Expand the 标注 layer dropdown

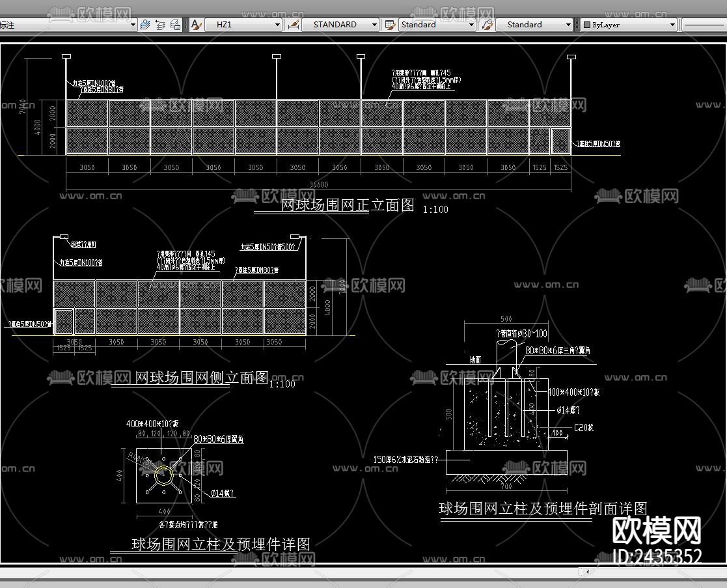133,25
